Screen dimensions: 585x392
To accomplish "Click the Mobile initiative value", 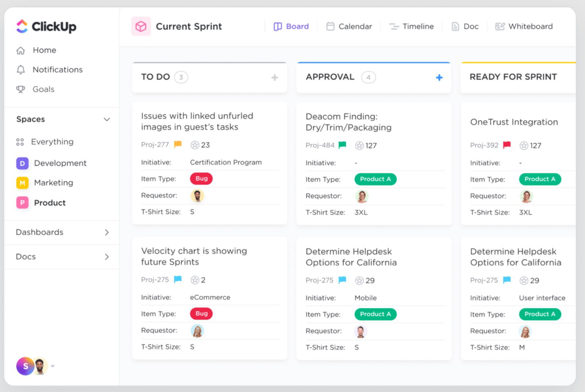I will [365, 298].
